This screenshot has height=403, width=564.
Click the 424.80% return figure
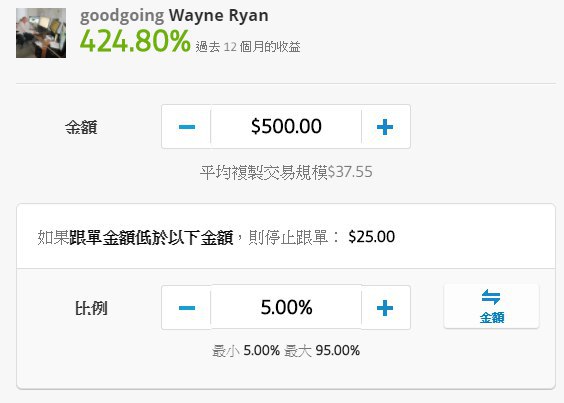(x=135, y=41)
